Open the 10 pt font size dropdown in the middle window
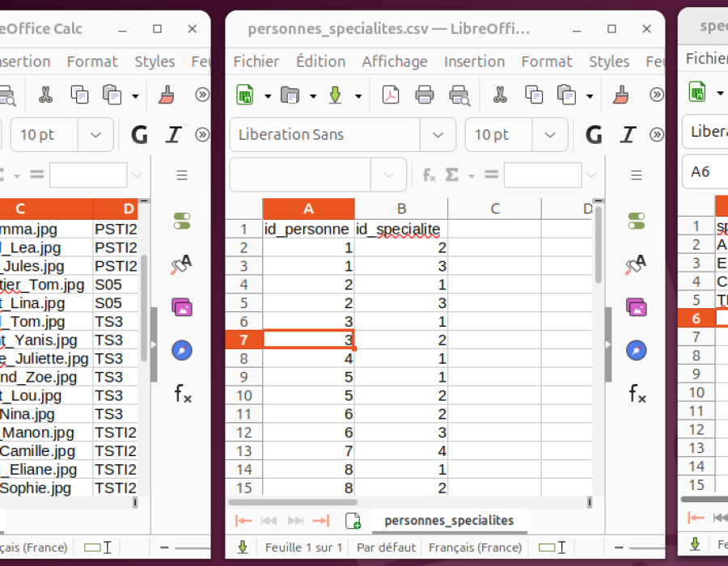The height and width of the screenshot is (566, 728). [550, 135]
